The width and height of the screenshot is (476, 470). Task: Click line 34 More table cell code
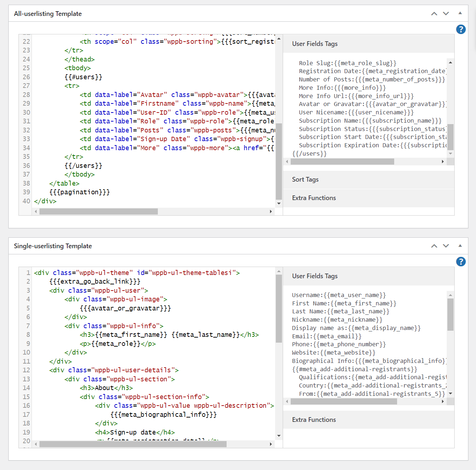click(x=177, y=148)
